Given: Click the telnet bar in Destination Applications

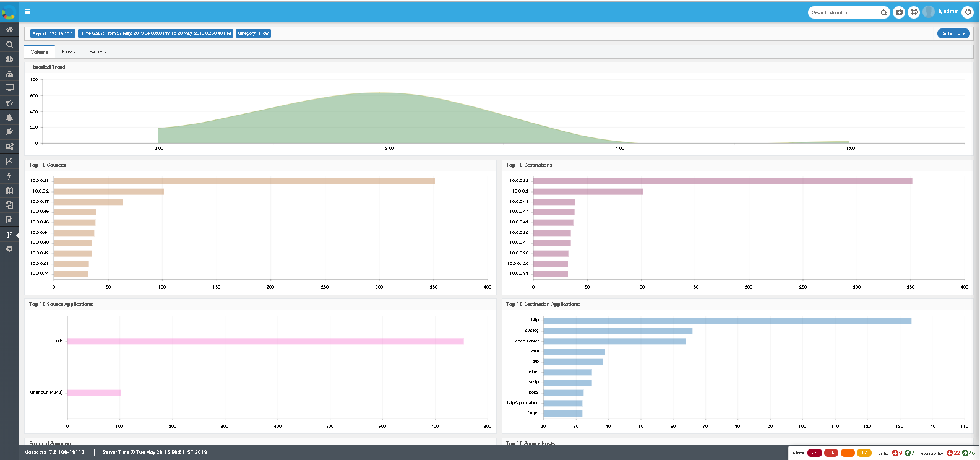Looking at the screenshot, I should (567, 372).
